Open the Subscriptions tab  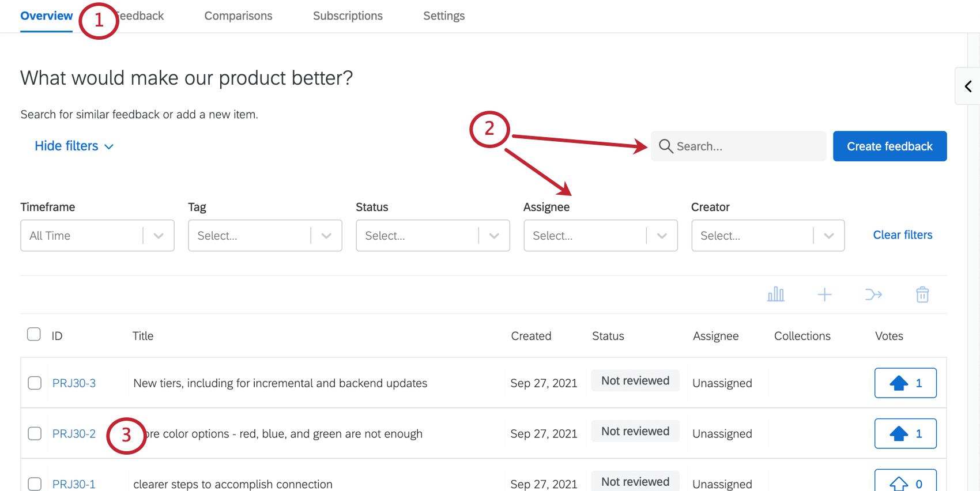(x=348, y=16)
